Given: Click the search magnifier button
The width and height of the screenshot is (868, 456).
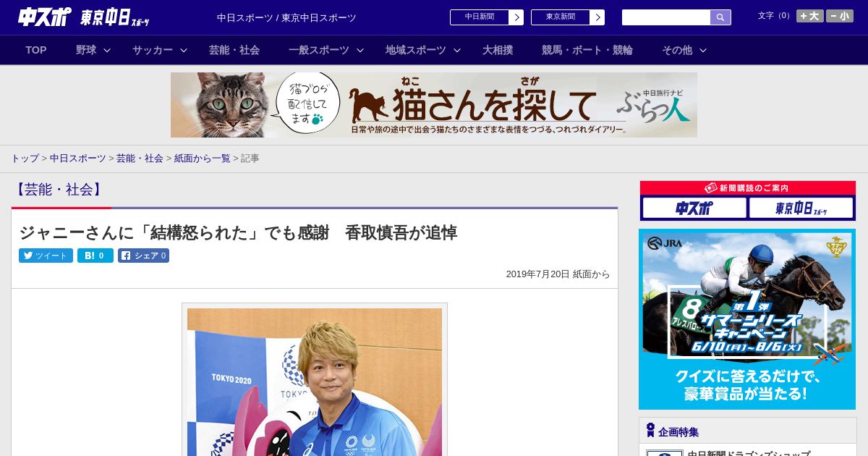Looking at the screenshot, I should click(720, 17).
